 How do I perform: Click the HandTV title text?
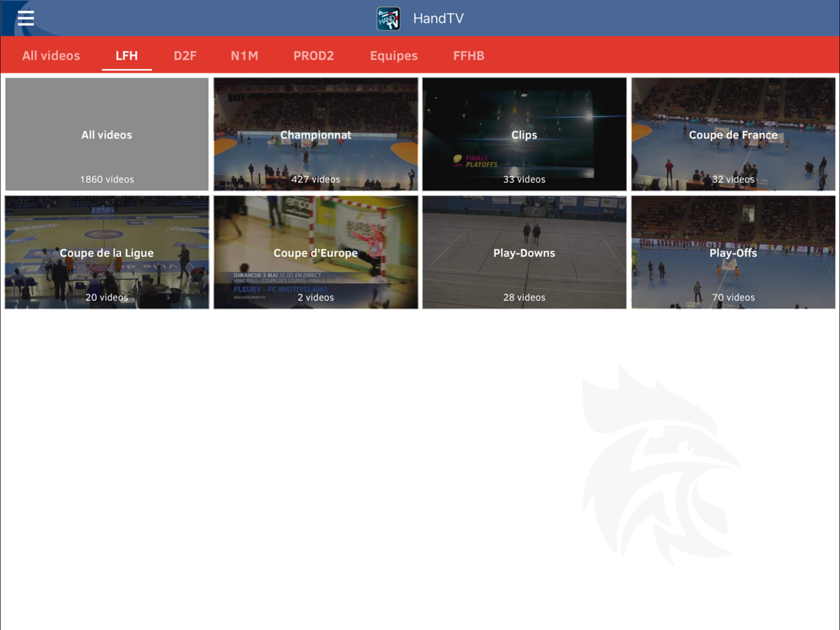click(438, 18)
